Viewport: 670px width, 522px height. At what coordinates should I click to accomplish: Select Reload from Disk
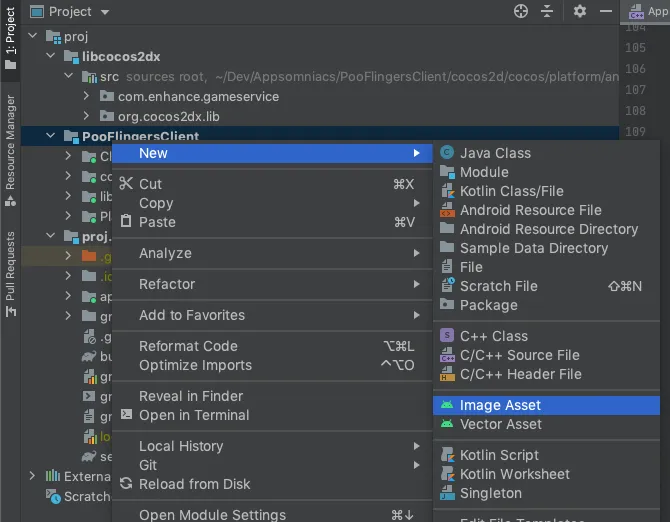point(195,484)
